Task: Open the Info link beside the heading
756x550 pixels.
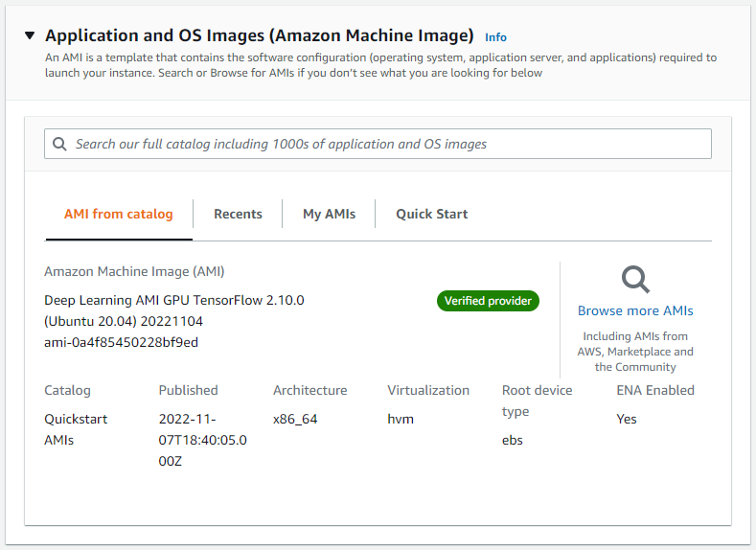Action: coord(495,37)
